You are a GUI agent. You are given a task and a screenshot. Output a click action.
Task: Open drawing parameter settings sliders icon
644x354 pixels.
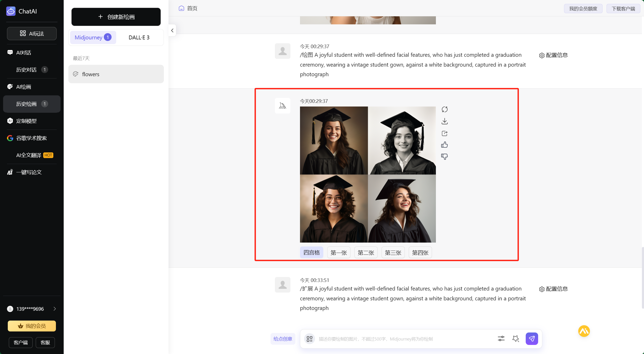pyautogui.click(x=501, y=339)
